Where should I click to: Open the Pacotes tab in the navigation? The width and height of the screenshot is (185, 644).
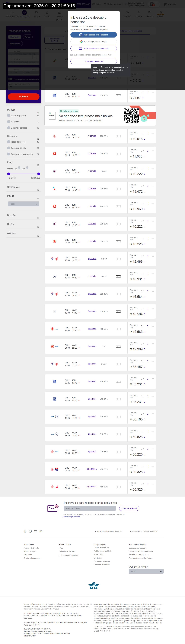(36, 14)
